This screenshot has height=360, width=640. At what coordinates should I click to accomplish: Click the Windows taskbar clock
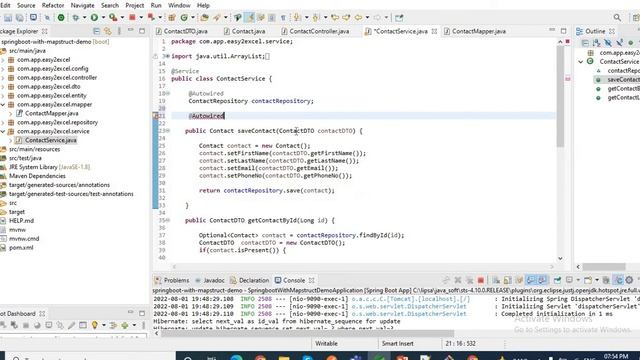point(616,357)
